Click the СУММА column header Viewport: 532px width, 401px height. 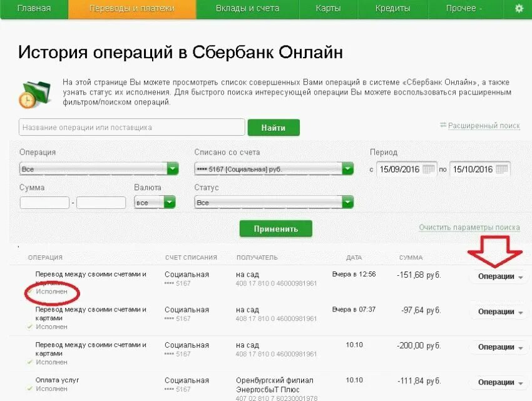411,258
